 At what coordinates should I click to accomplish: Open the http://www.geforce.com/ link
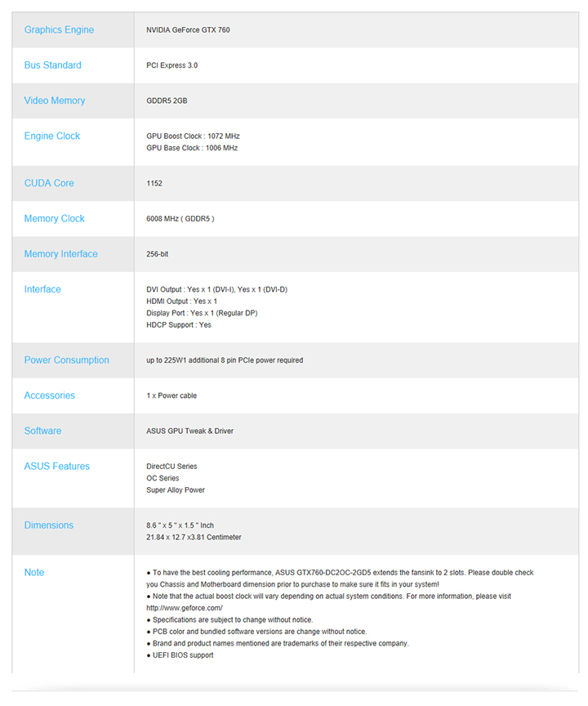pos(185,608)
